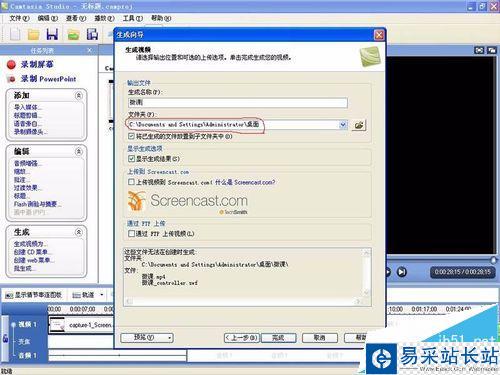Uncheck show production results checkbox

(x=131, y=159)
